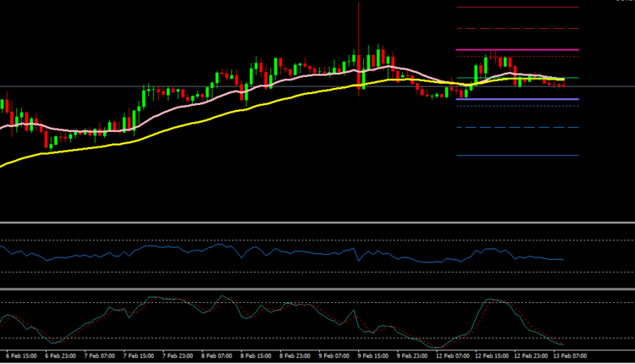The width and height of the screenshot is (635, 364).
Task: Select the "12 Feb 07:00" time label
Action: tap(453, 356)
